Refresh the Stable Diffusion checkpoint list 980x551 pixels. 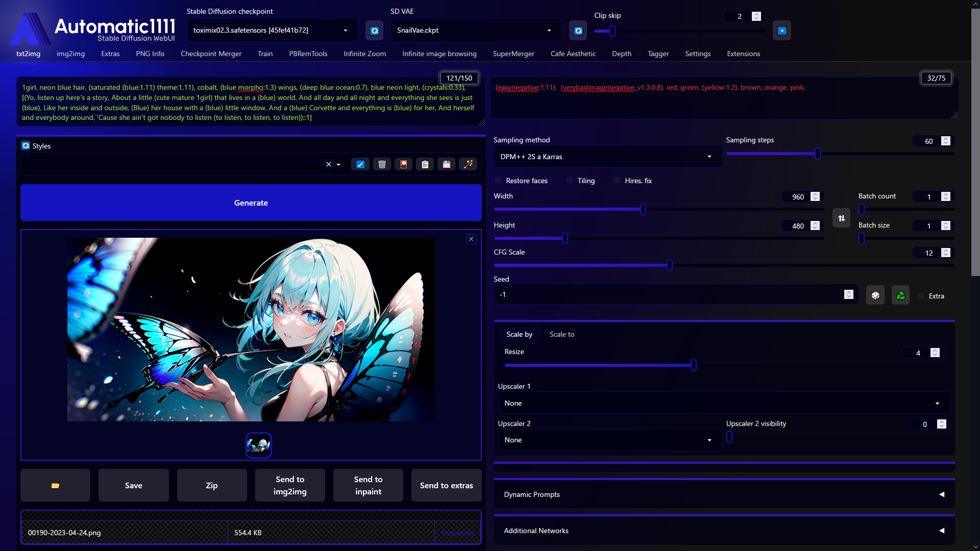coord(374,31)
